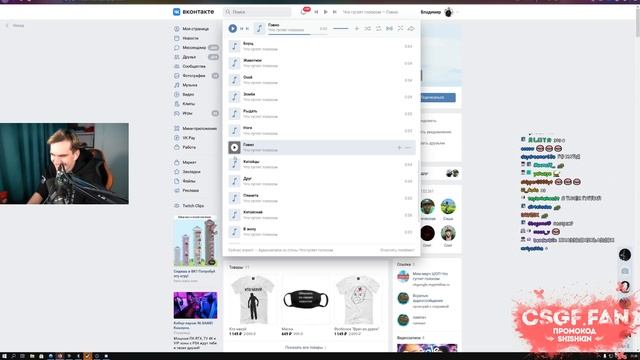Open the building game ad image in sidebar

(x=195, y=241)
